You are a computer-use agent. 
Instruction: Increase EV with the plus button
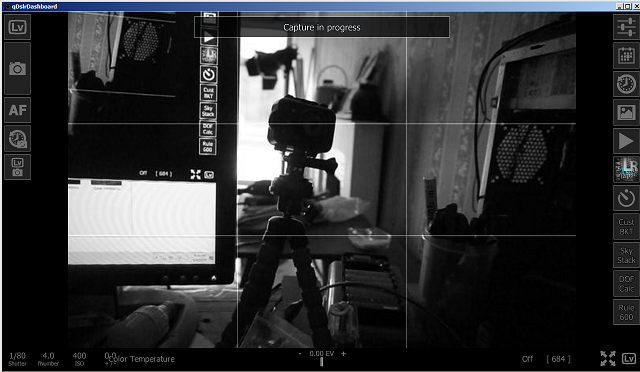point(343,354)
